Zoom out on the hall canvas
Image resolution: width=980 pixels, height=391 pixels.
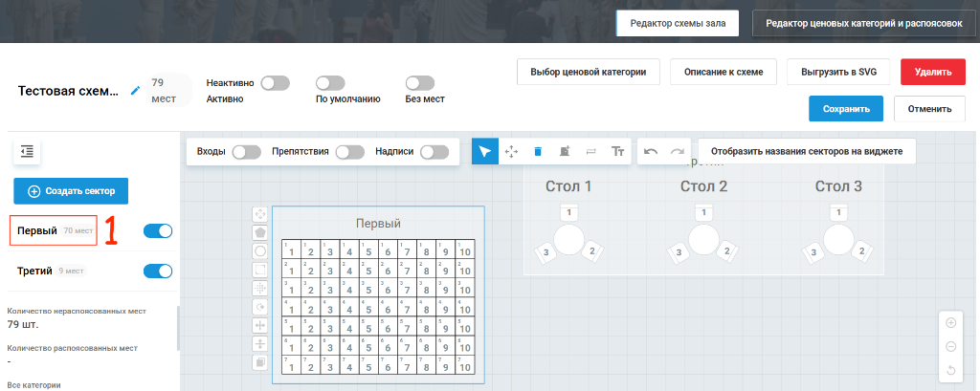951,346
